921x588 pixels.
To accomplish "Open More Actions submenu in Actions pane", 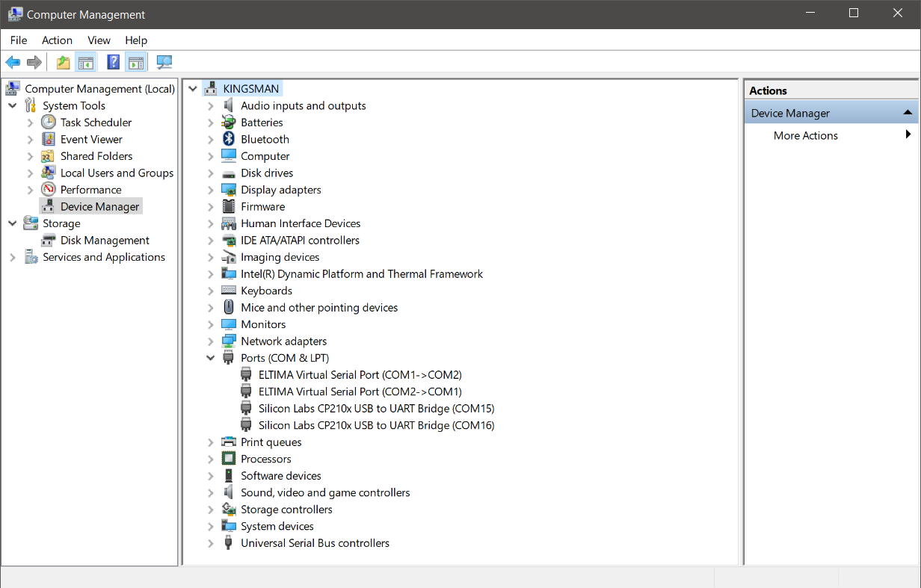I will coord(805,135).
